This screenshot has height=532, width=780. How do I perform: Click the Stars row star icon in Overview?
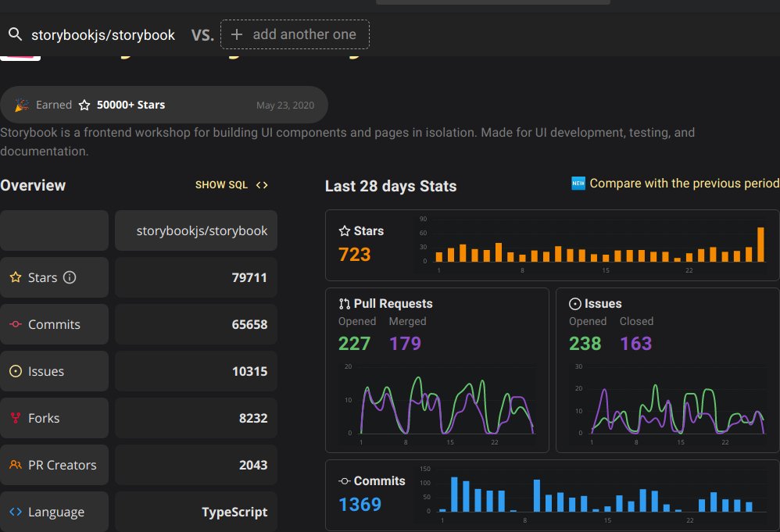pos(16,277)
